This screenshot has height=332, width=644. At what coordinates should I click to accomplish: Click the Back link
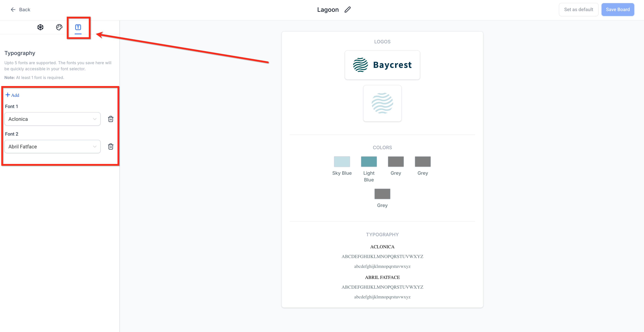[25, 9]
